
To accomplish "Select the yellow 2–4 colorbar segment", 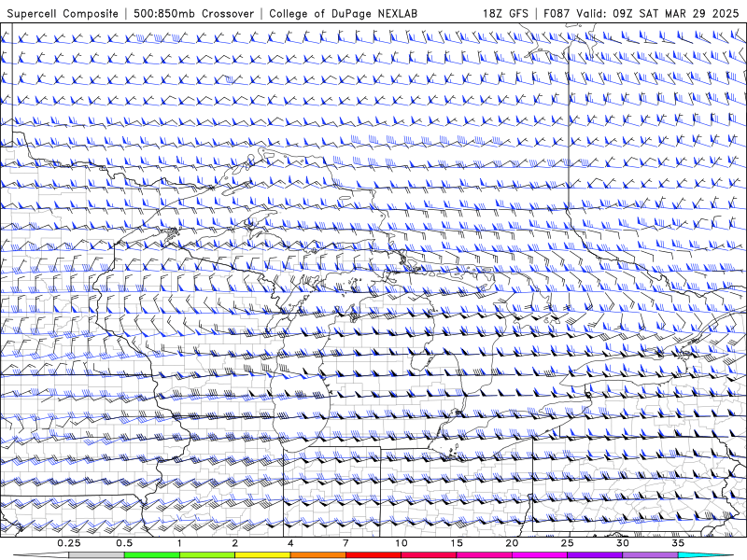I will (262, 555).
